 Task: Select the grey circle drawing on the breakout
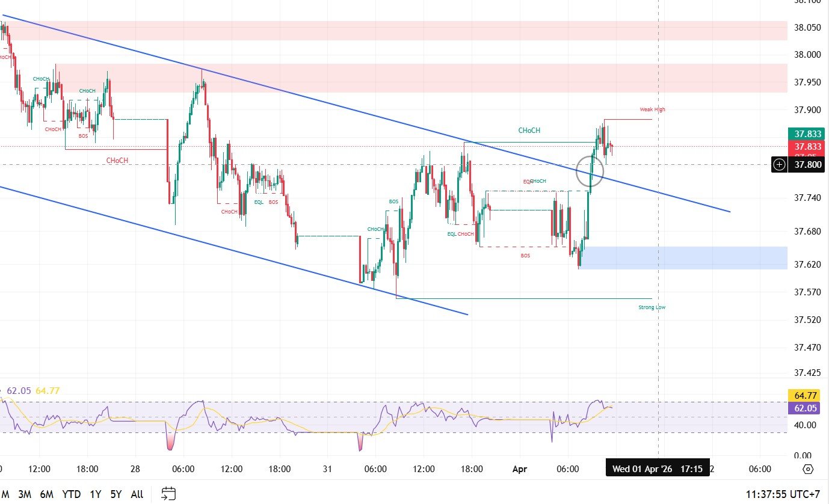tap(590, 170)
